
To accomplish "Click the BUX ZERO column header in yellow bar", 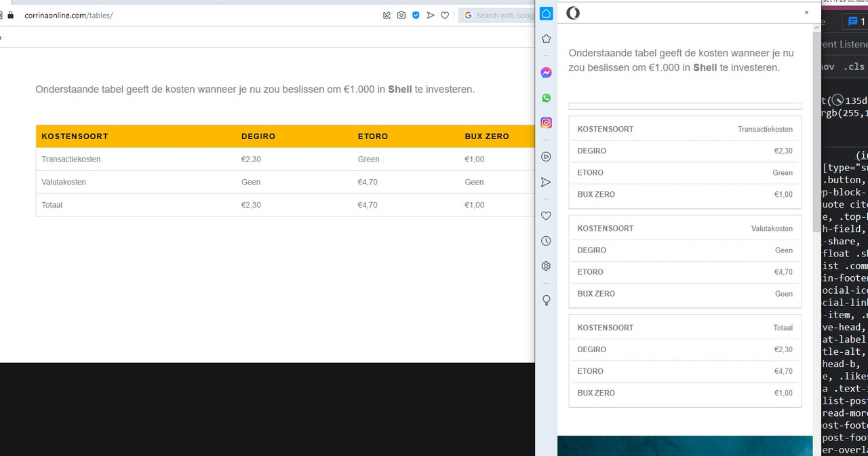I will pyautogui.click(x=487, y=136).
